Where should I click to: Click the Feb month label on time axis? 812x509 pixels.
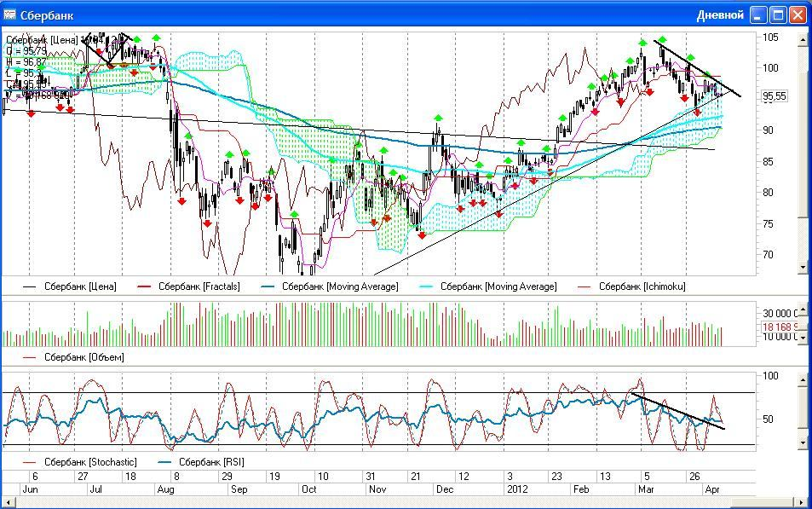581,489
